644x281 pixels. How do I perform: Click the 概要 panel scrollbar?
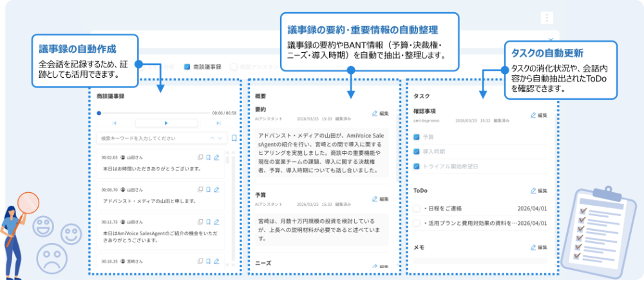396,148
